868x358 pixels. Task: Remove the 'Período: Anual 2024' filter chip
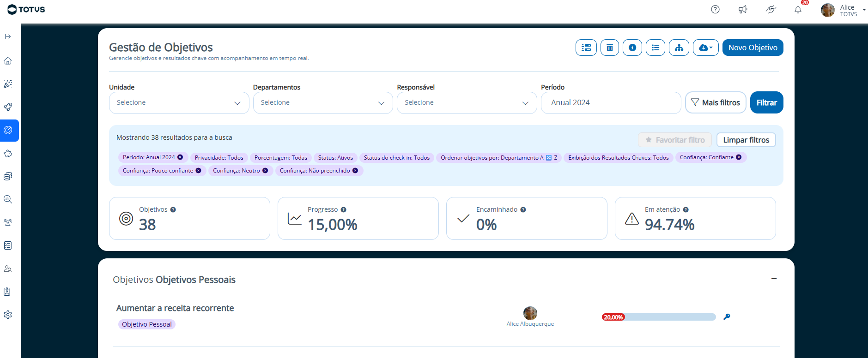point(180,157)
